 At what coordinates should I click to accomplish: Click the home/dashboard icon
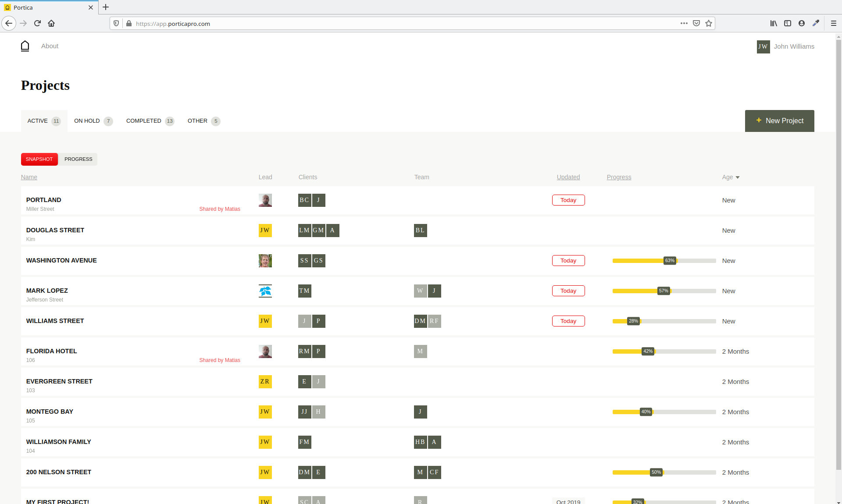[x=25, y=46]
